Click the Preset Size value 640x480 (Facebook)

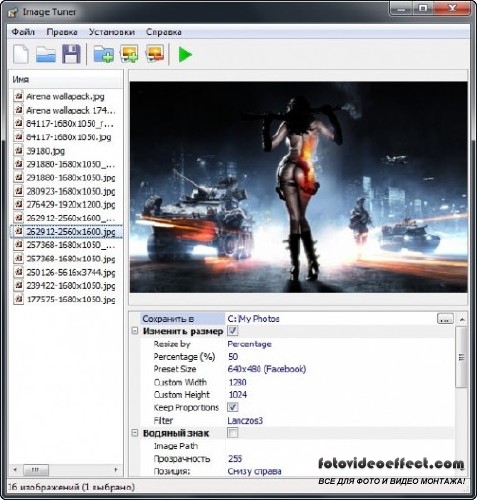click(x=267, y=369)
